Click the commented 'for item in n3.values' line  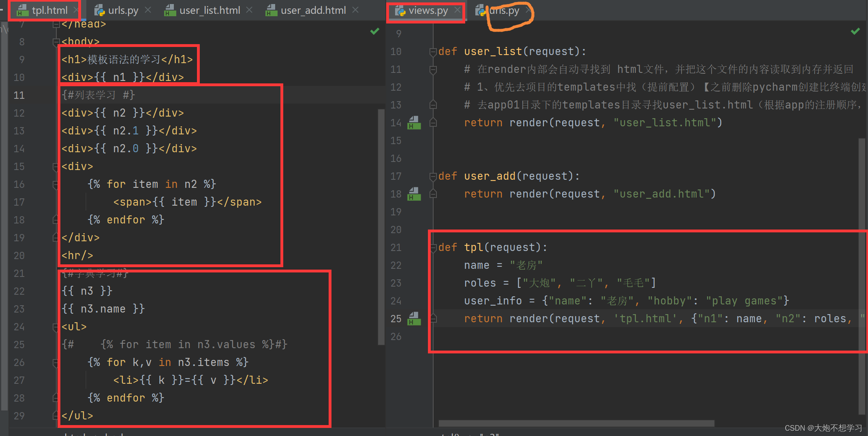(x=175, y=345)
